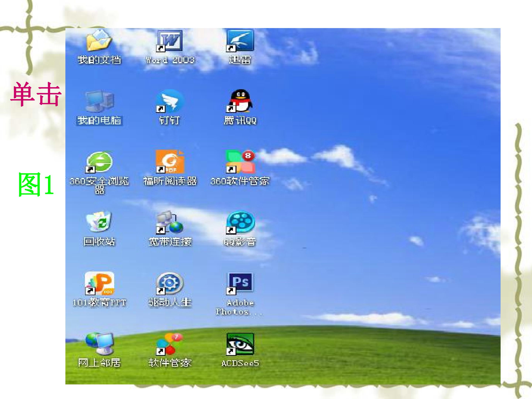This screenshot has width=532, height=399.
Task: Select the 驱动人生 gear icon
Action: tap(170, 283)
